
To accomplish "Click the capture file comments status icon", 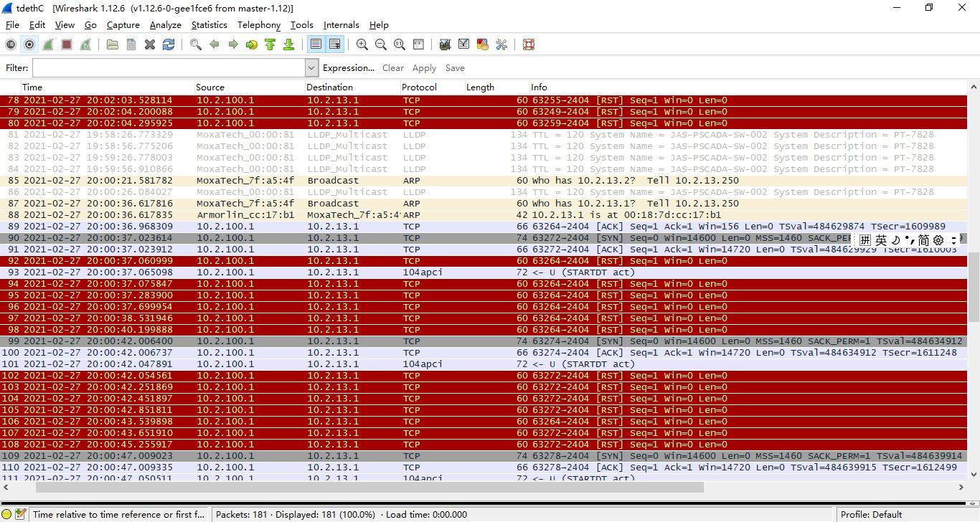I will point(21,514).
